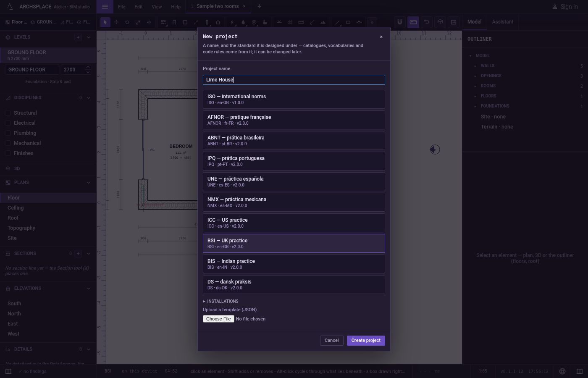588x378 pixels.
Task: Open the Help menu
Action: (176, 7)
